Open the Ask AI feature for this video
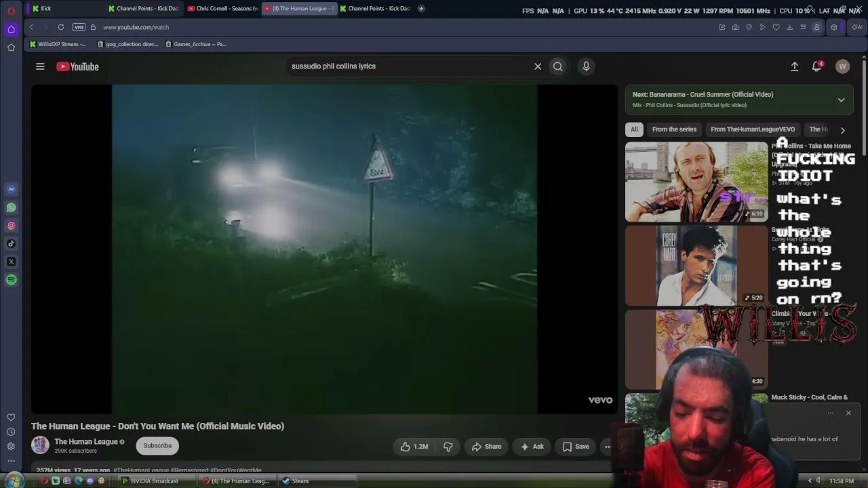Screen dimensions: 868x488 [x=532, y=447]
